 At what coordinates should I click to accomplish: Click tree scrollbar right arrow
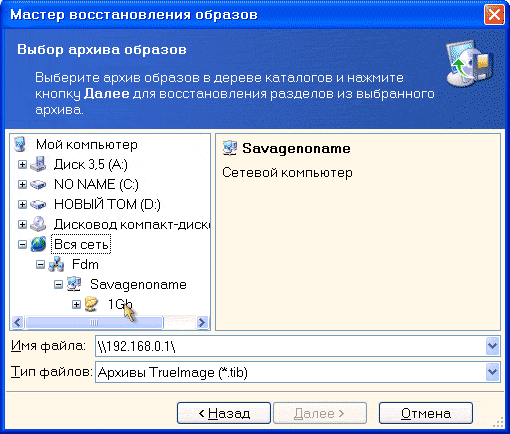point(202,322)
